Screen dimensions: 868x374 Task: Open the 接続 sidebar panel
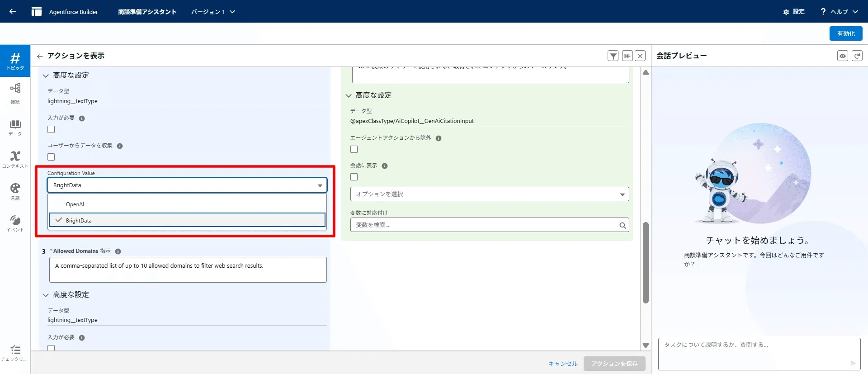coord(15,93)
